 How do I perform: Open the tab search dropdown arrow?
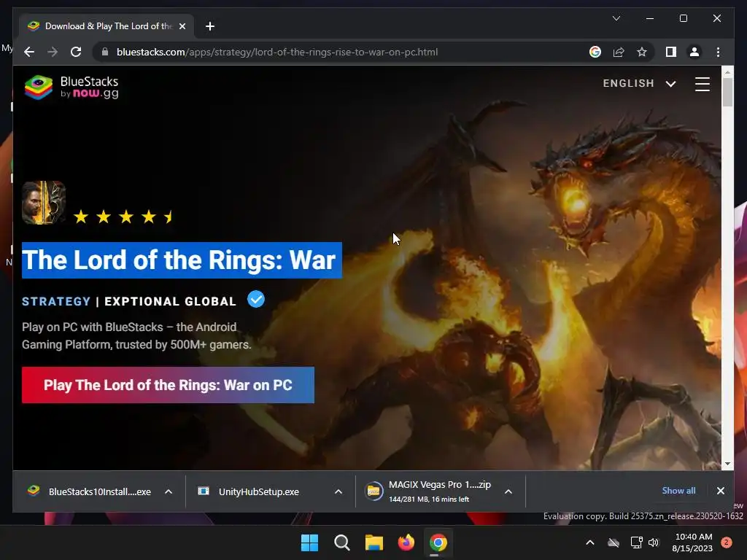coord(616,18)
